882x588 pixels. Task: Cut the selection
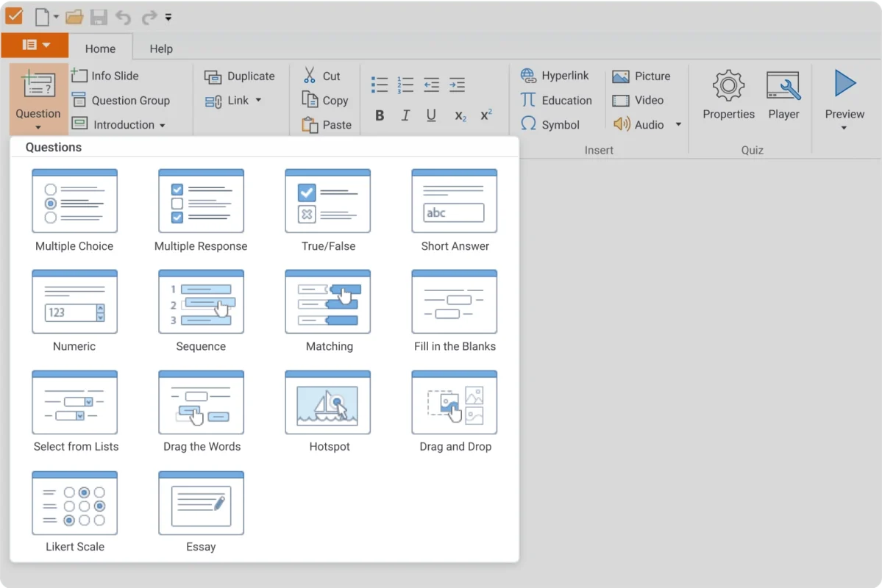click(321, 75)
